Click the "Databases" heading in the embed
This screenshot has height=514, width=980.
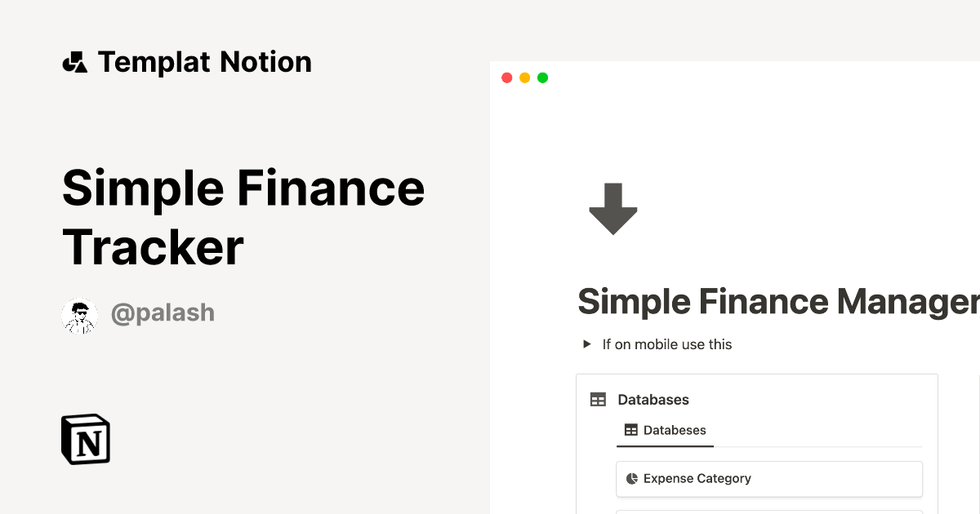tap(653, 399)
